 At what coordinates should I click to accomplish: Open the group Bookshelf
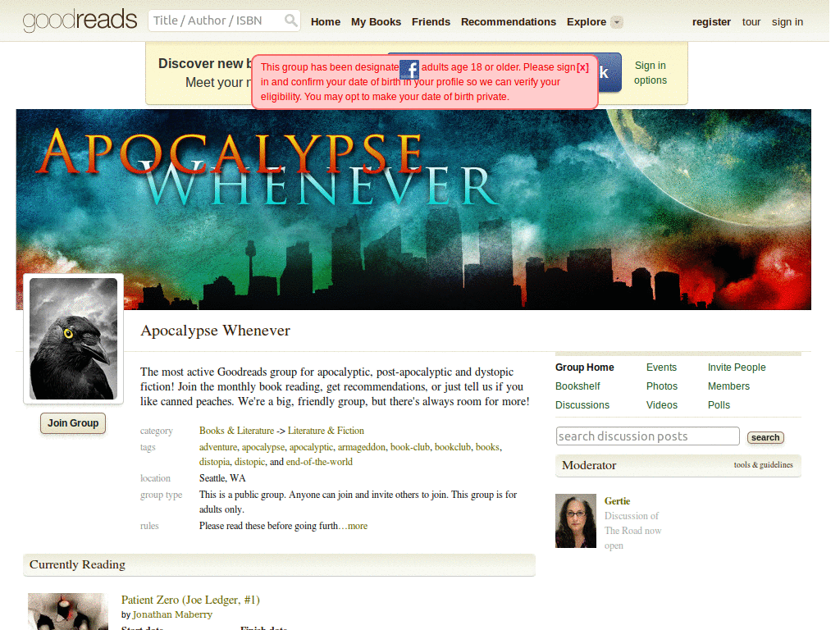[577, 386]
